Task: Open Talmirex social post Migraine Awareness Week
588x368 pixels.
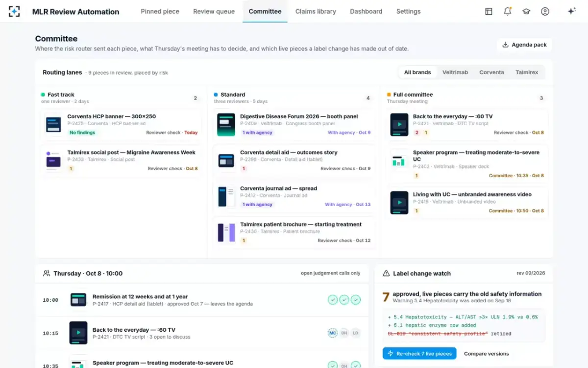Action: [131, 152]
